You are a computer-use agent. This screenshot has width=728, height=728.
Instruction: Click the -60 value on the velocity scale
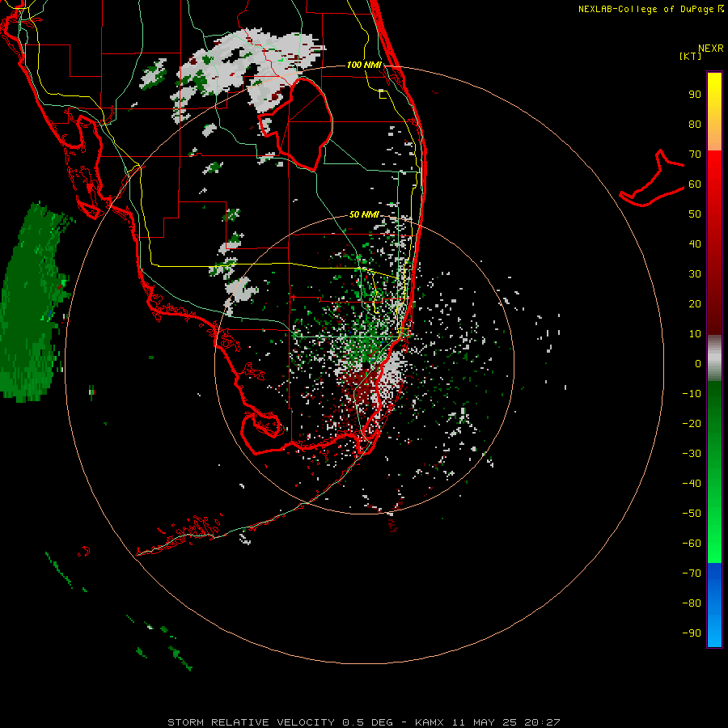[x=692, y=544]
